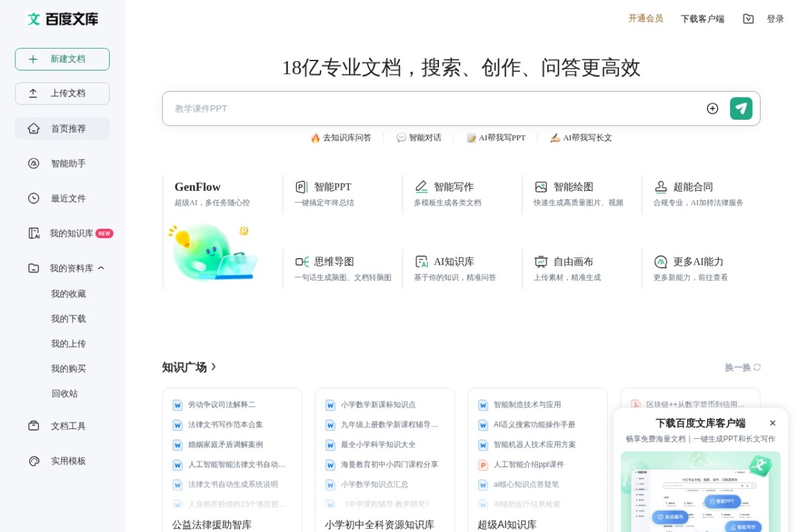Click the AI知识库 icon

[421, 262]
